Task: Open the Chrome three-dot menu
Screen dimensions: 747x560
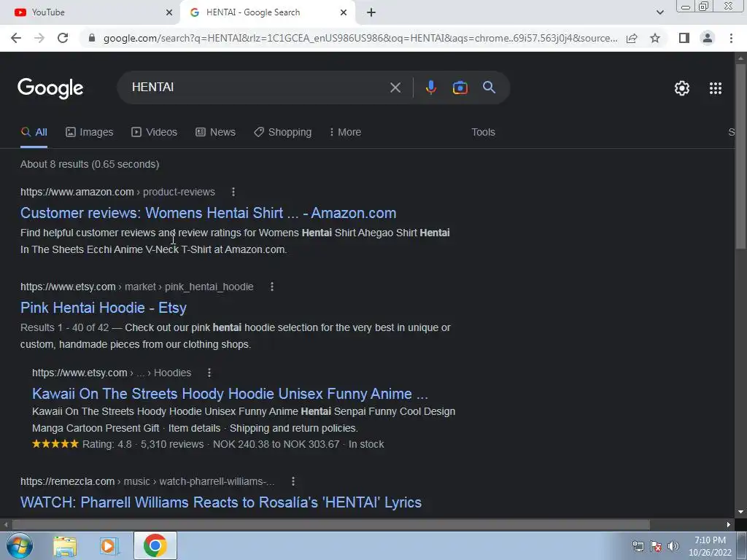Action: pyautogui.click(x=731, y=38)
